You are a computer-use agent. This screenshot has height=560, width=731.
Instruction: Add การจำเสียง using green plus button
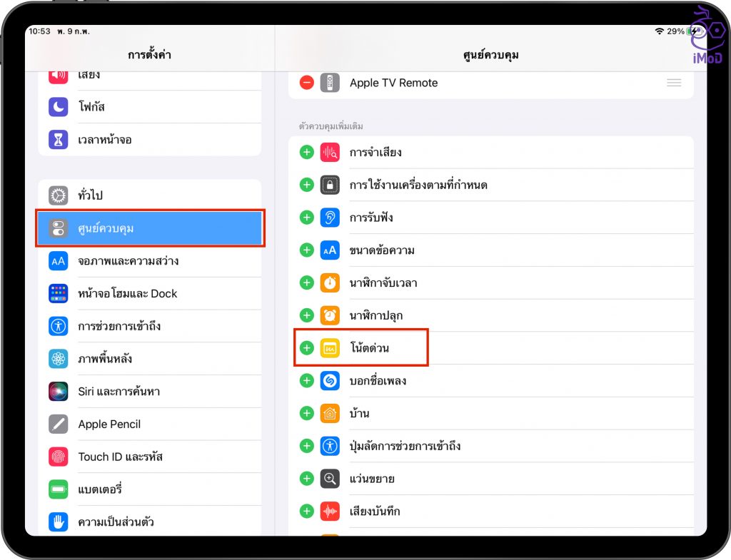coord(307,152)
